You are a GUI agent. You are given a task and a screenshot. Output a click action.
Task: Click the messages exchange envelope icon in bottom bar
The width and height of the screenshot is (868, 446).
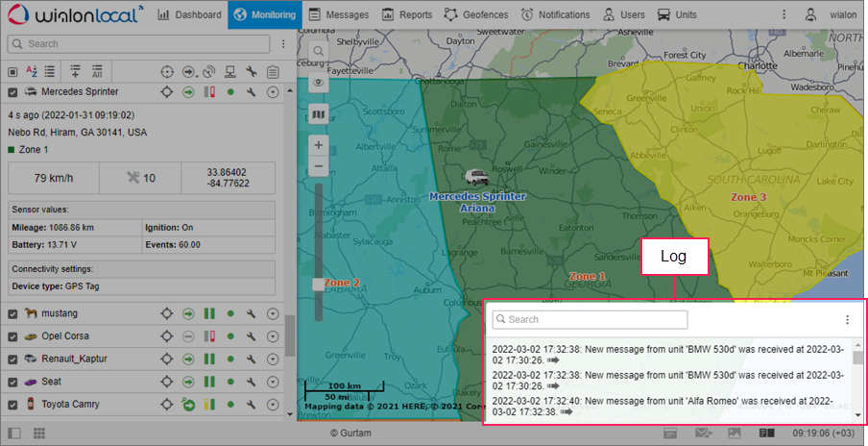(x=704, y=434)
